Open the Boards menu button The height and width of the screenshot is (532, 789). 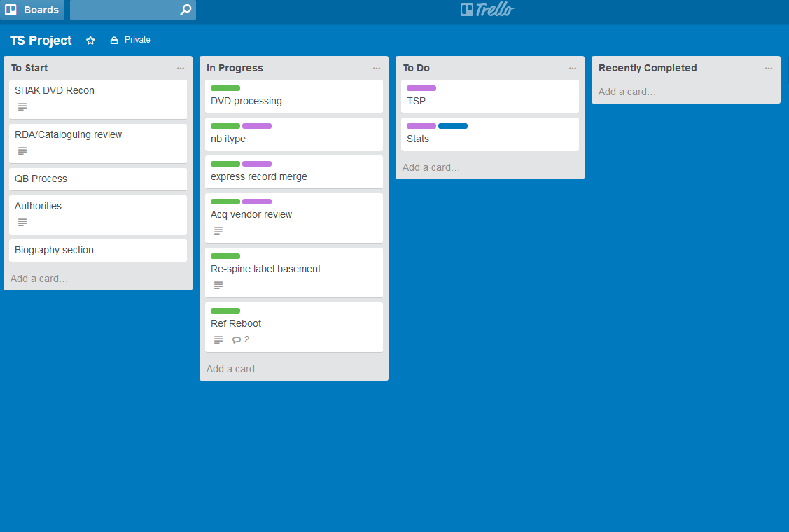[x=32, y=10]
